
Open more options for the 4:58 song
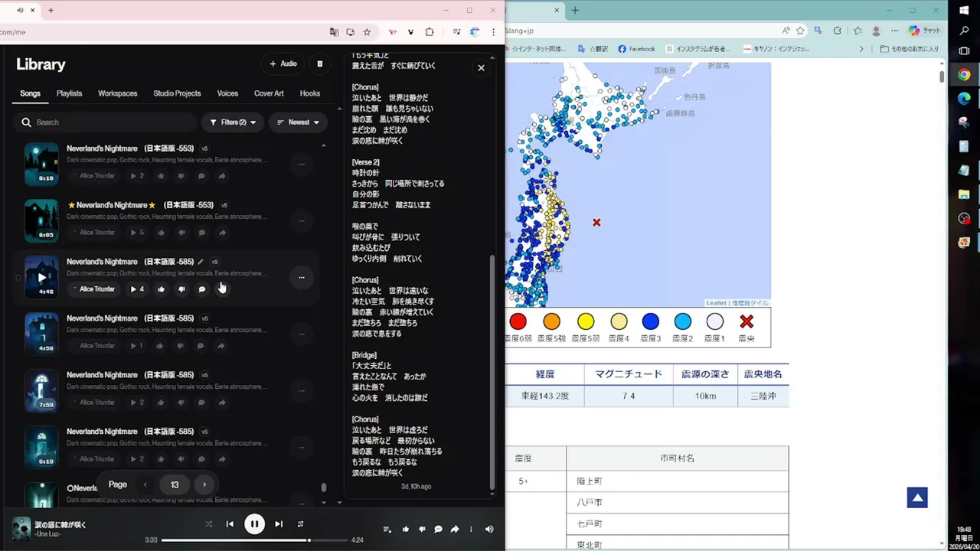pos(302,334)
